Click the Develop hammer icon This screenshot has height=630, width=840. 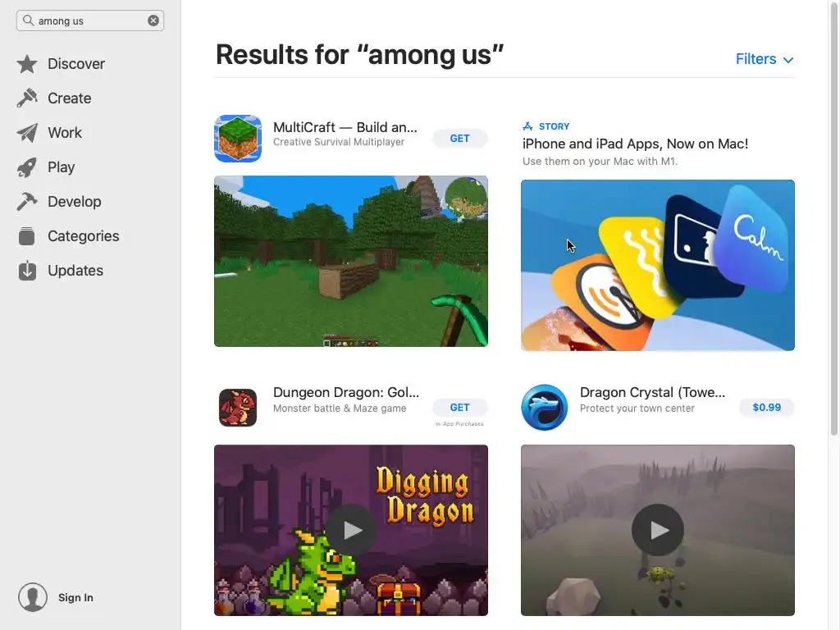pyautogui.click(x=27, y=202)
